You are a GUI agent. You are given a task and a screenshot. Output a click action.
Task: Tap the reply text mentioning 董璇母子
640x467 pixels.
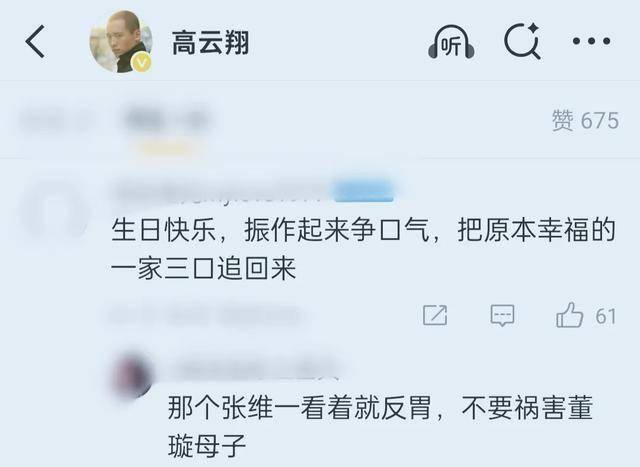pos(380,427)
